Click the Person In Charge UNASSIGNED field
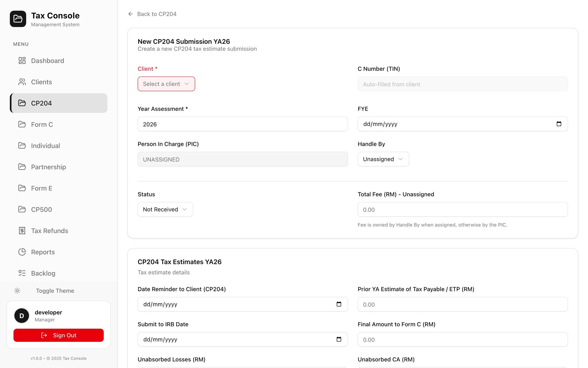This screenshot has height=368, width=588. [243, 159]
